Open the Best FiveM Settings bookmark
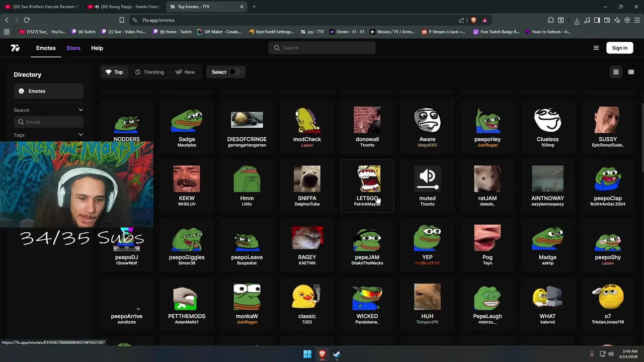Screen dimensions: 644x362 [x=271, y=32]
